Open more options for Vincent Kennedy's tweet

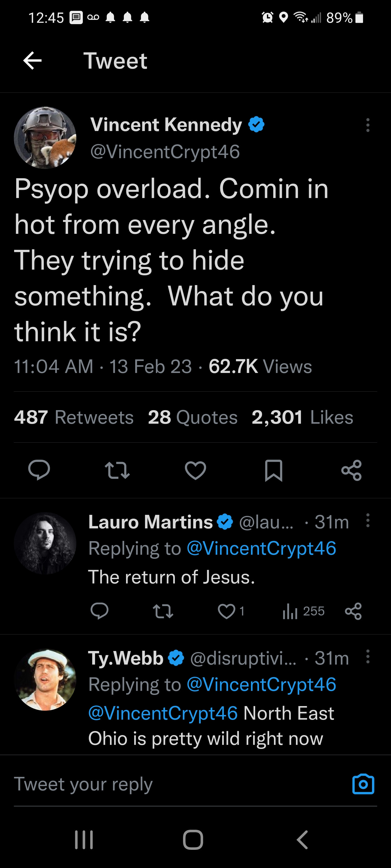[368, 125]
